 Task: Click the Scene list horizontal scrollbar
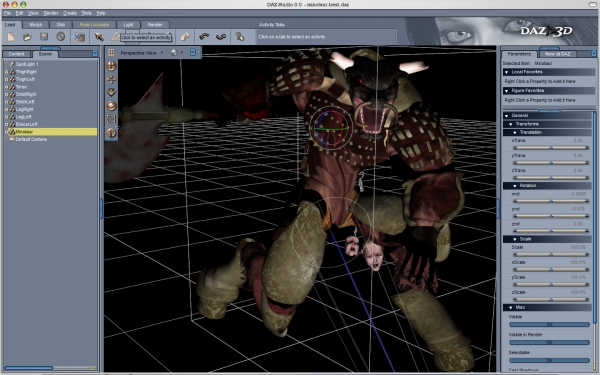[29, 368]
